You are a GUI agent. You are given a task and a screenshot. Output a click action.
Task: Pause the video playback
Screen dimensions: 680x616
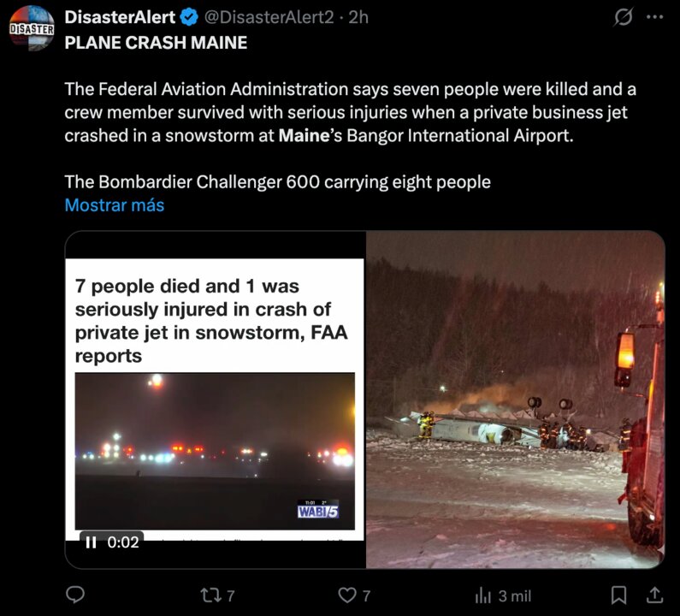91,542
